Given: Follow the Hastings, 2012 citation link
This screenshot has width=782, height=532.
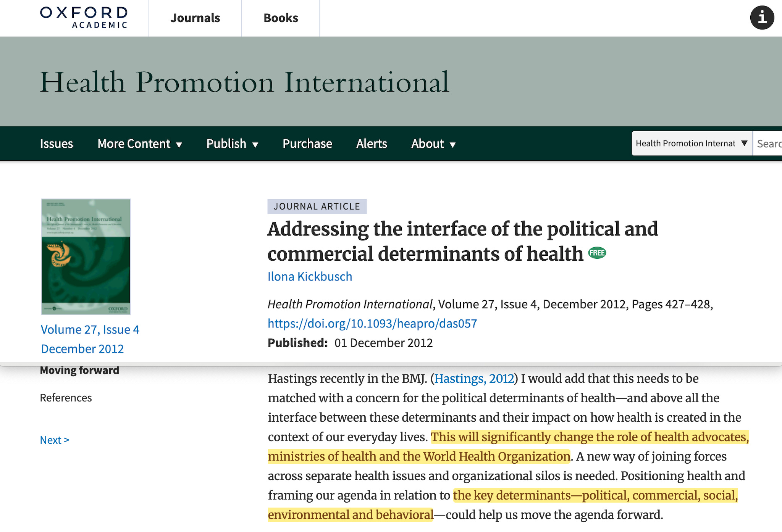Looking at the screenshot, I should (x=474, y=378).
